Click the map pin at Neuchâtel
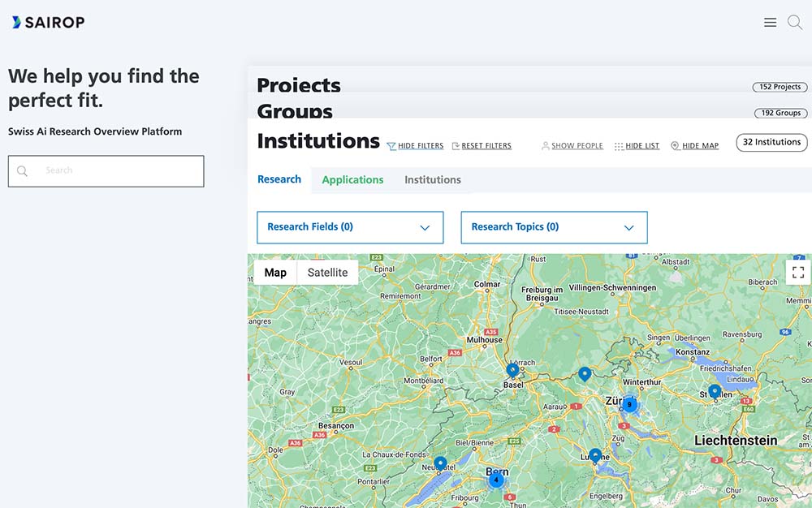812x508 pixels. tap(440, 463)
